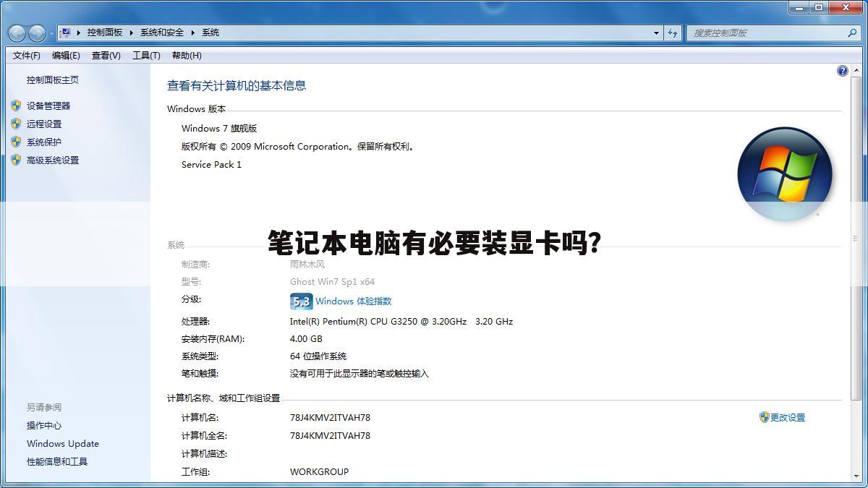Open the 查看(V) menu
This screenshot has height=488, width=868.
pyautogui.click(x=106, y=56)
